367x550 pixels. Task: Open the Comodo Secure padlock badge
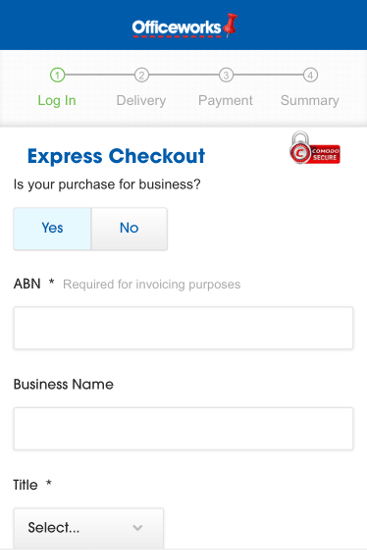pos(315,148)
